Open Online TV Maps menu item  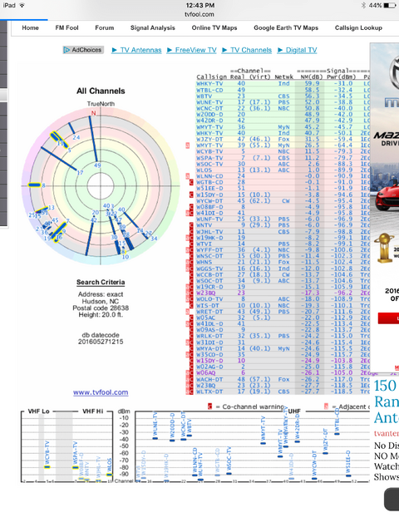(x=214, y=27)
